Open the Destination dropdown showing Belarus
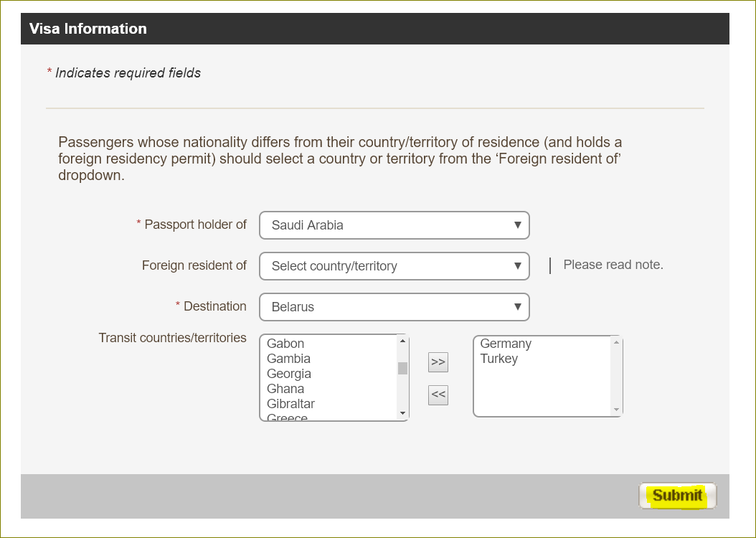Image resolution: width=756 pixels, height=538 pixels. (394, 307)
